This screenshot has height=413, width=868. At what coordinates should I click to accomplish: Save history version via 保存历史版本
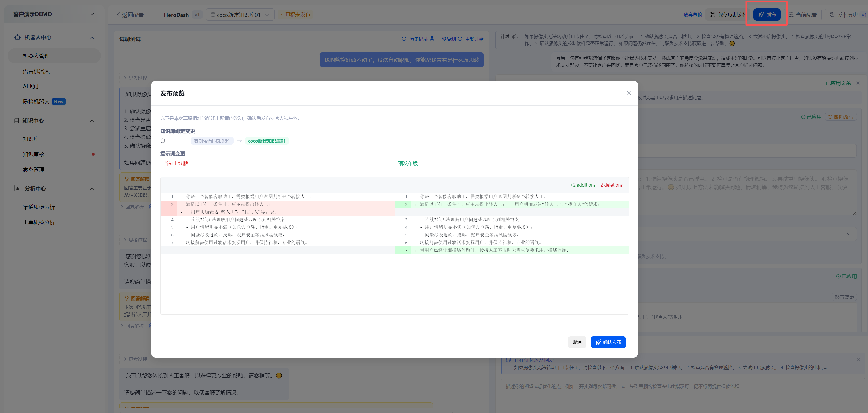728,15
